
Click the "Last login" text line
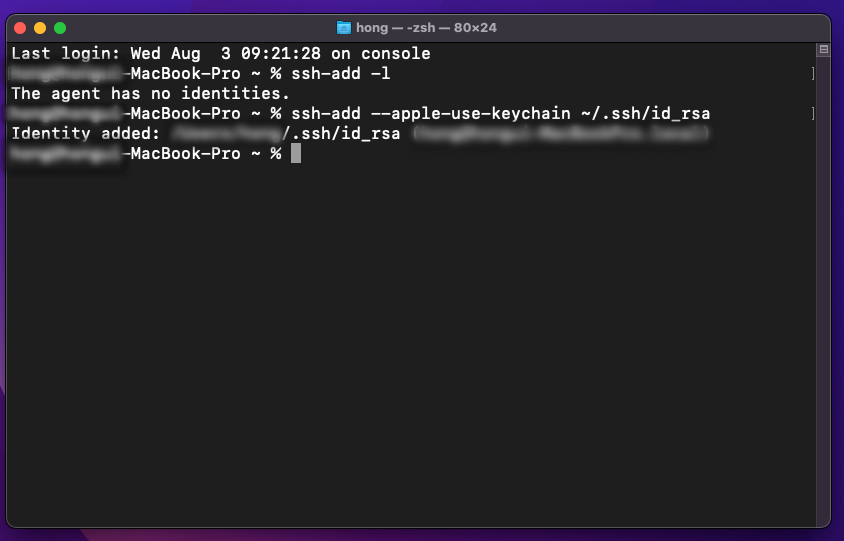coord(220,54)
